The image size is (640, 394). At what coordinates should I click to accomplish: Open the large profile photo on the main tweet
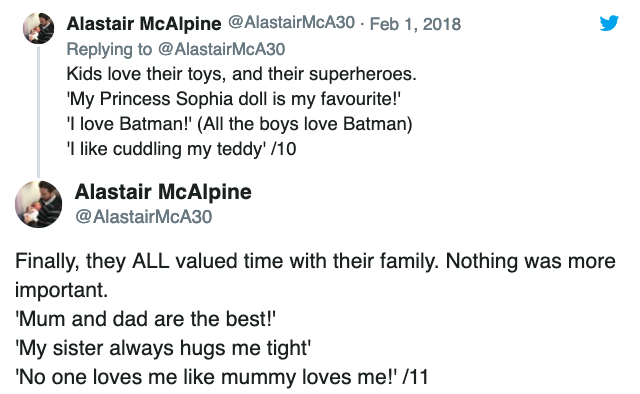(x=39, y=204)
